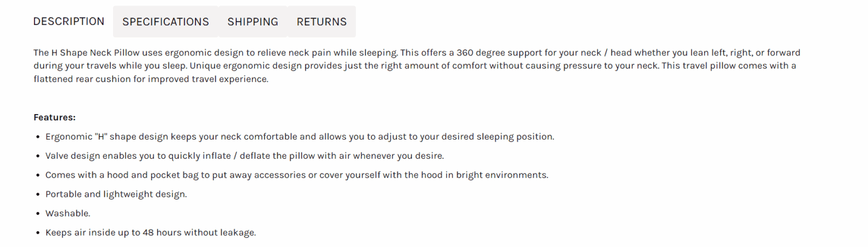Open the Returns tab
The image size is (868, 247).
click(x=322, y=22)
